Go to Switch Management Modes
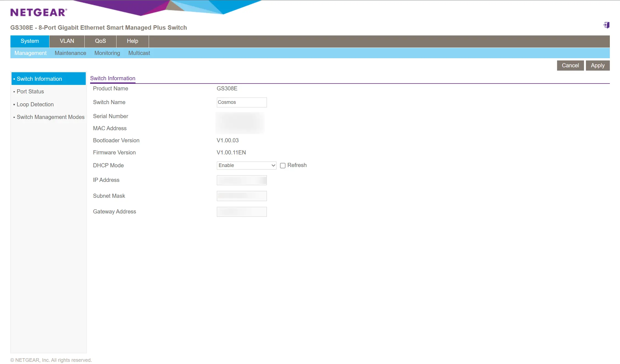This screenshot has height=364, width=620. [x=51, y=117]
